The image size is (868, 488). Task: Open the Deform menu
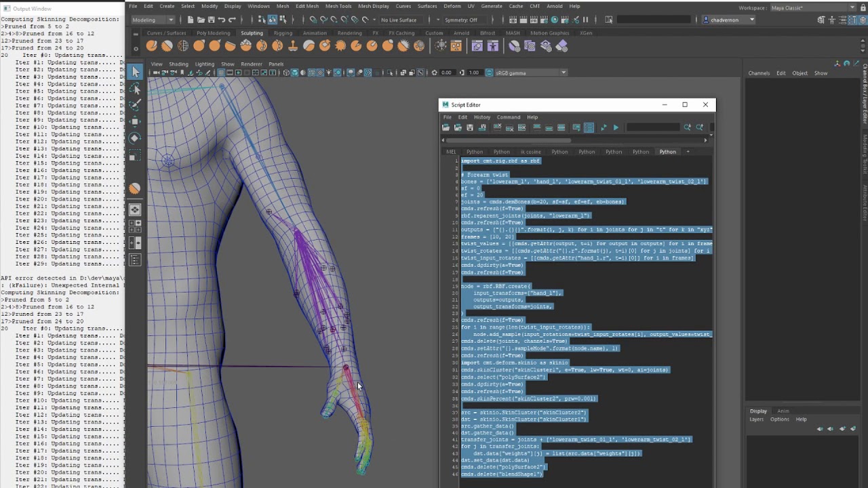coord(452,6)
